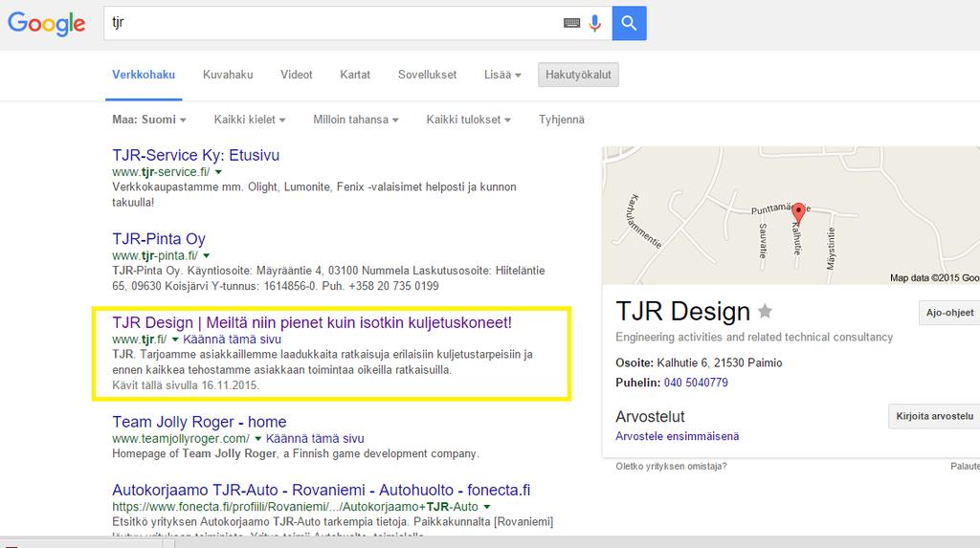Switch to Kuvahaku image search tab
This screenshot has width=980, height=548.
point(228,75)
